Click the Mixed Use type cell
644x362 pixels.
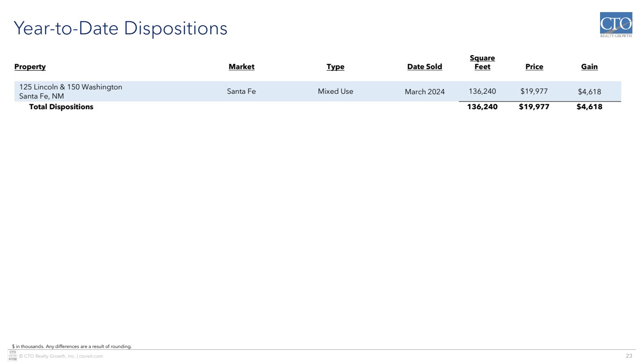(x=335, y=91)
